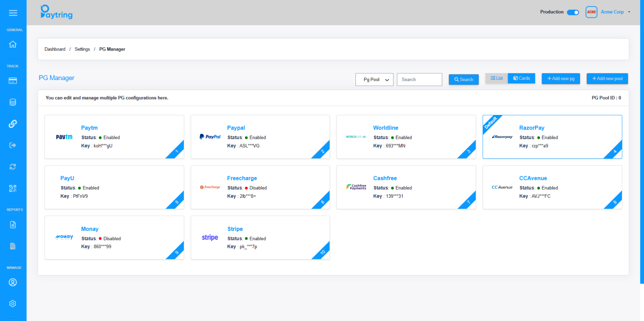
Task: Click the Paytring logo
Action: (56, 12)
